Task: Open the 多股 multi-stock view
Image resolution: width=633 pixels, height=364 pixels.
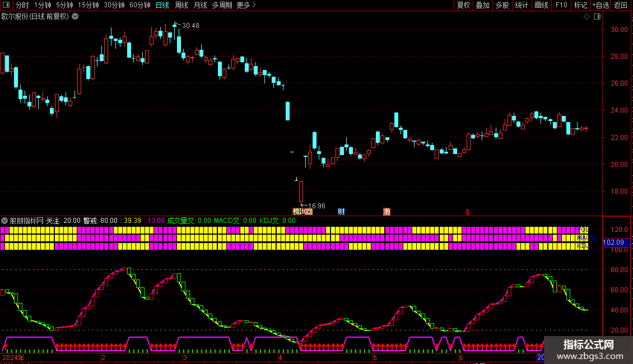Action: coord(502,5)
